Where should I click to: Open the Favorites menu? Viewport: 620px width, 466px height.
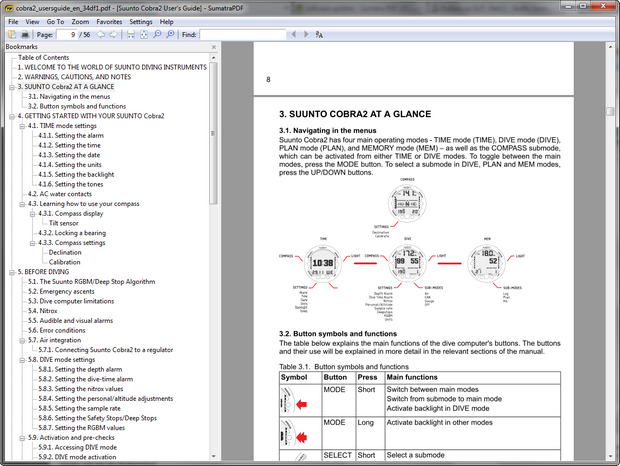(x=109, y=22)
